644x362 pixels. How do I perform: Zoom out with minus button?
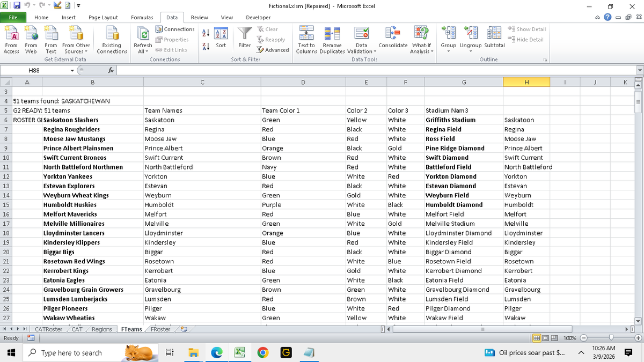583,338
